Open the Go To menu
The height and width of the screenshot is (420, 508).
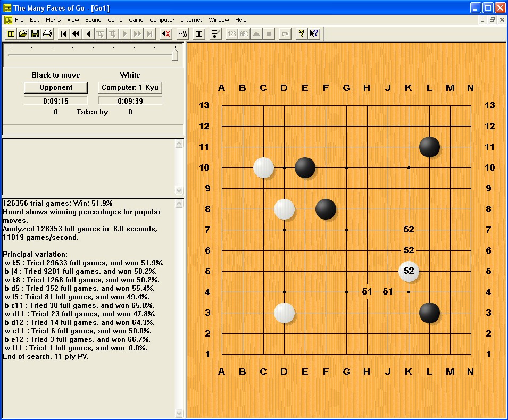[115, 20]
